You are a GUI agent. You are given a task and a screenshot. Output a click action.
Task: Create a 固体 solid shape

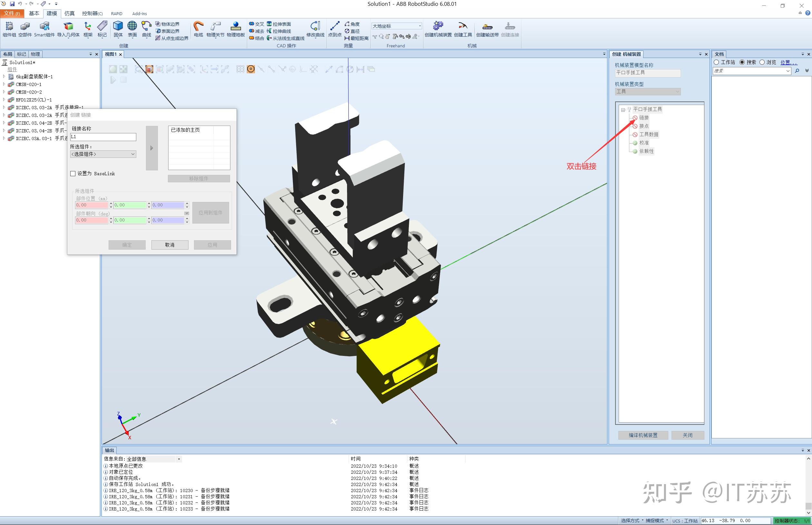click(118, 29)
